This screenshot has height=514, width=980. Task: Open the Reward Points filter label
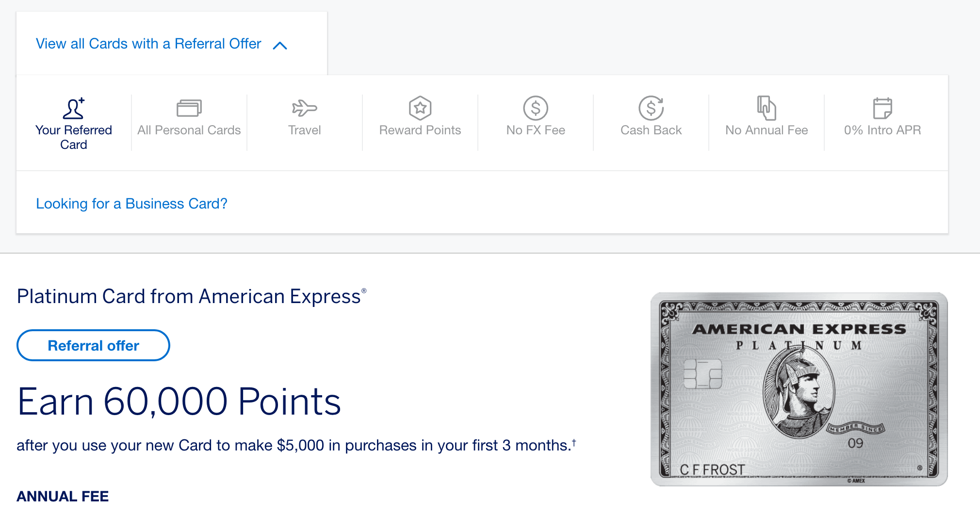(420, 130)
